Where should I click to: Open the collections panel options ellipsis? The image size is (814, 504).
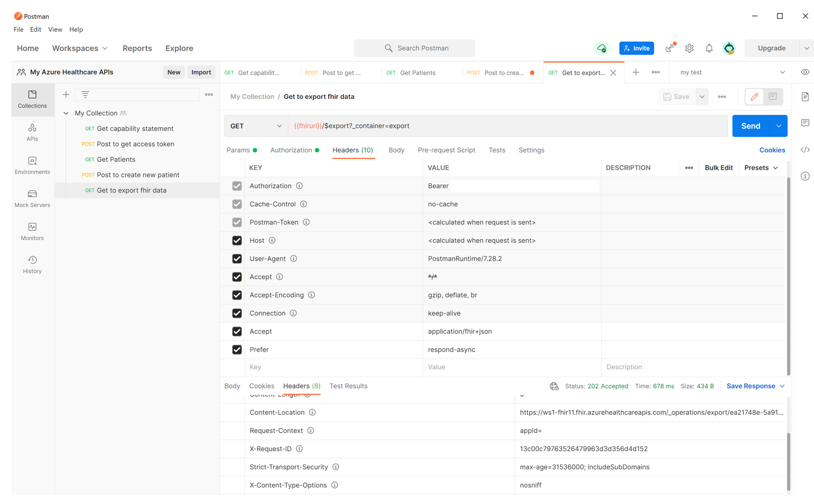click(x=209, y=94)
